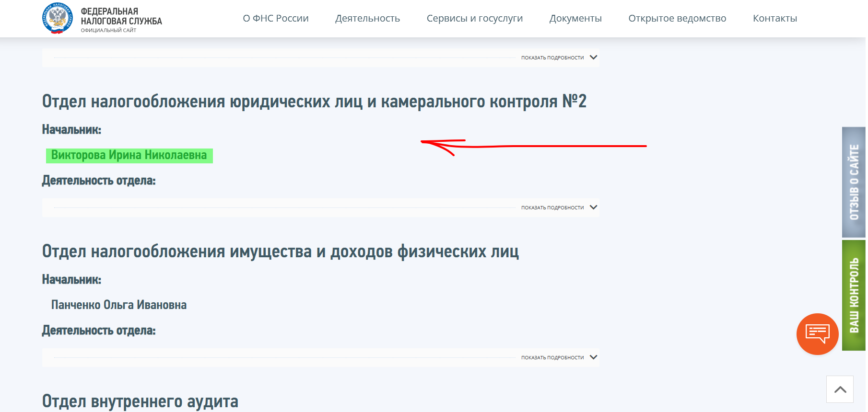
Task: Click the 'Отдел внутреннего аудита' heading
Action: [x=140, y=401]
